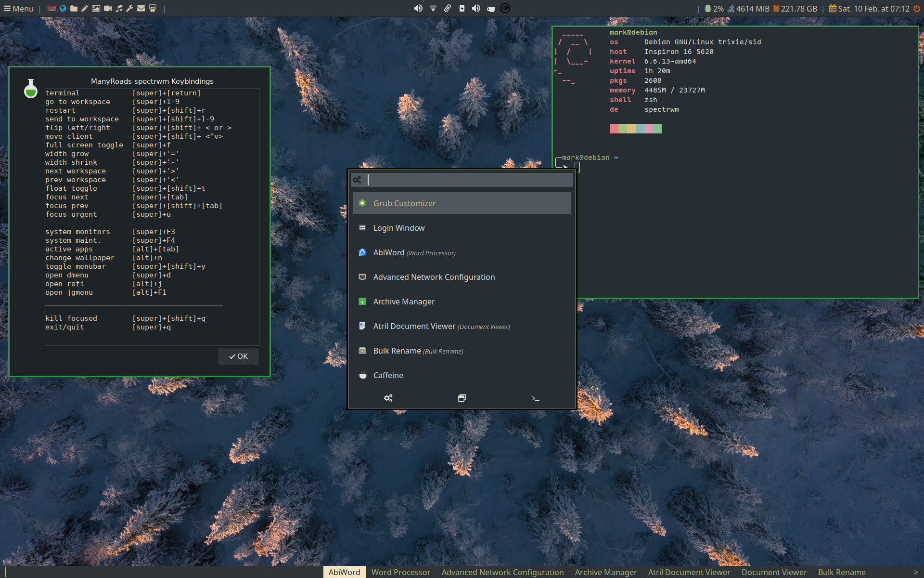Viewport: 924px width, 578px height.
Task: Select AbiWord in the dmenu bar
Action: click(x=344, y=572)
